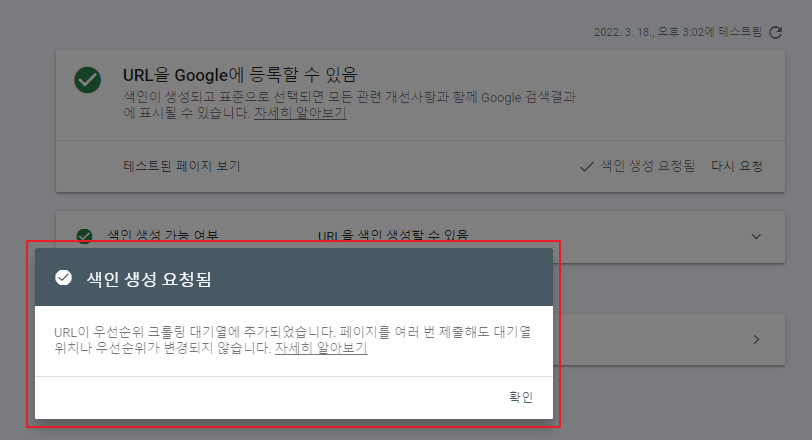Click the refresh test icon beside timestamp
The height and width of the screenshot is (440, 812).
coord(775,32)
